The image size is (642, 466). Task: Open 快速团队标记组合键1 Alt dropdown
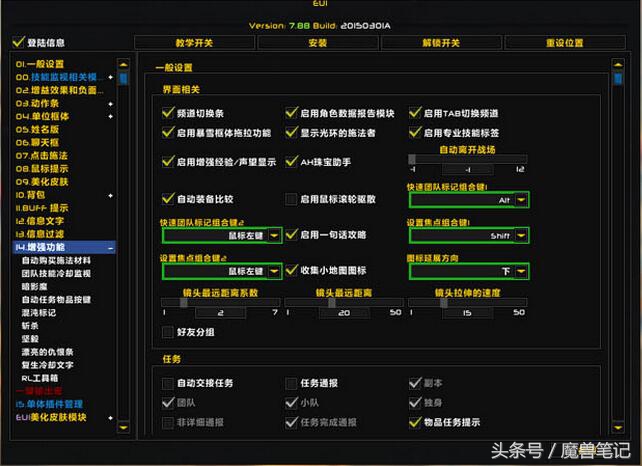[x=469, y=200]
